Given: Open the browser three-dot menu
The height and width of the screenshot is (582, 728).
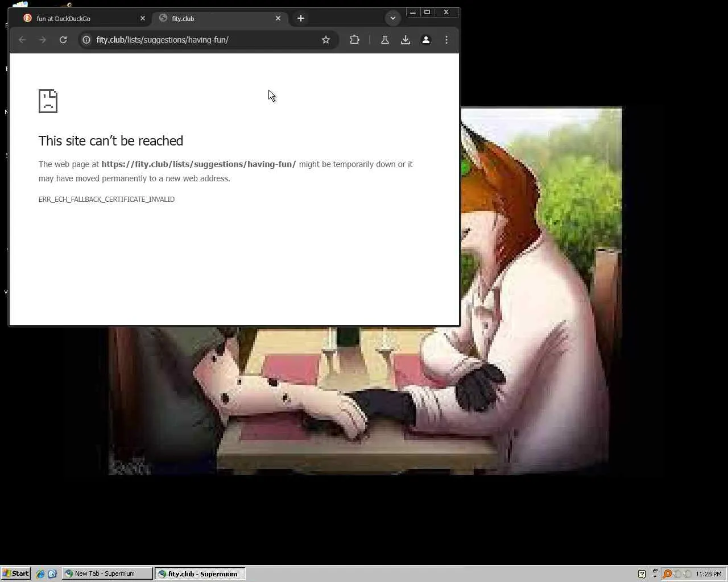Looking at the screenshot, I should tap(446, 40).
